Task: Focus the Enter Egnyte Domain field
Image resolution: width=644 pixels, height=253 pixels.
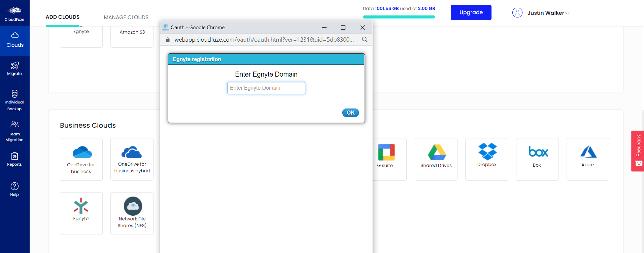Action: pos(266,88)
